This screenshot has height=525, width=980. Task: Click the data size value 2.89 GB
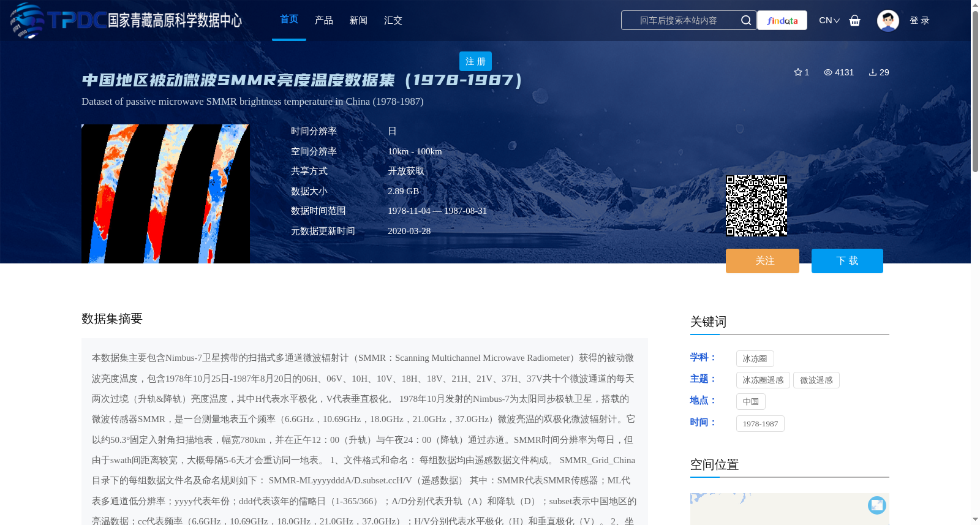[403, 191]
